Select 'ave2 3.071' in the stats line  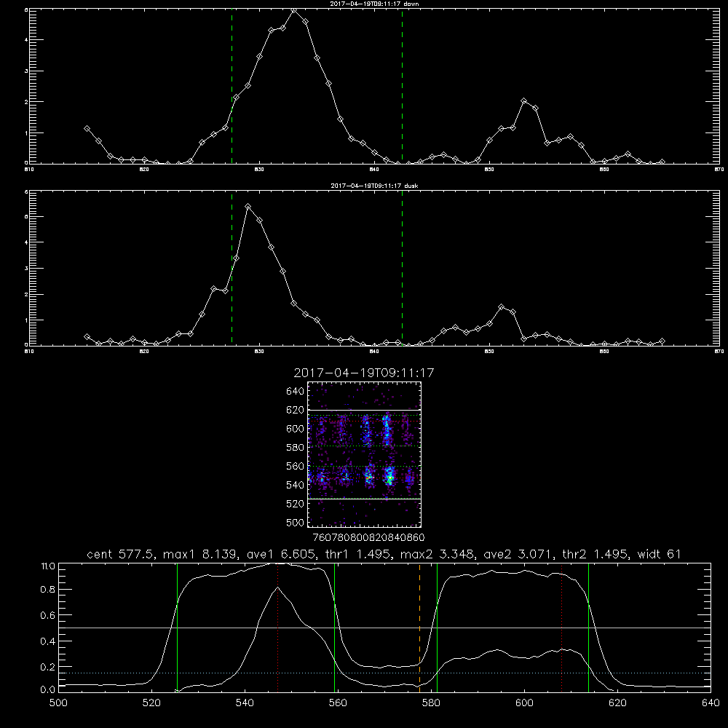tap(518, 554)
